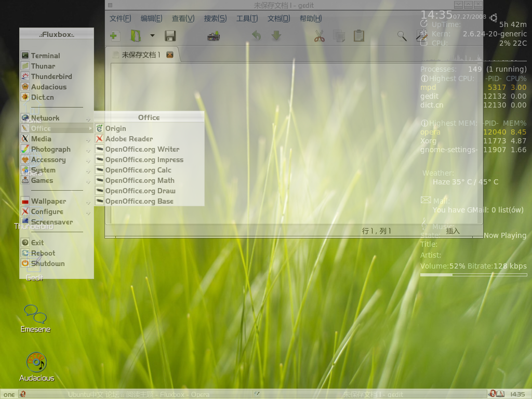
Task: Click inside the gedit text editing area
Action: [x=295, y=142]
